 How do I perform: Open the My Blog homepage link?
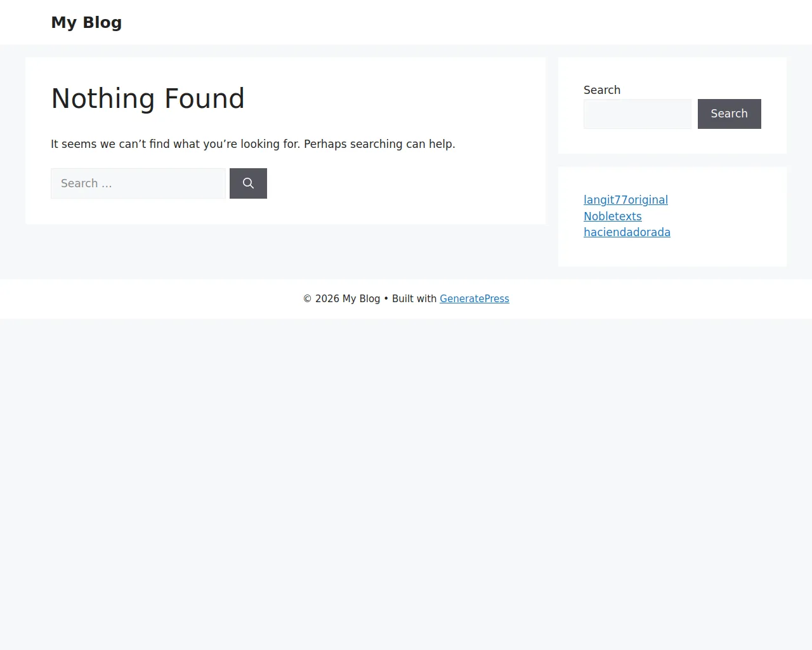(x=86, y=22)
